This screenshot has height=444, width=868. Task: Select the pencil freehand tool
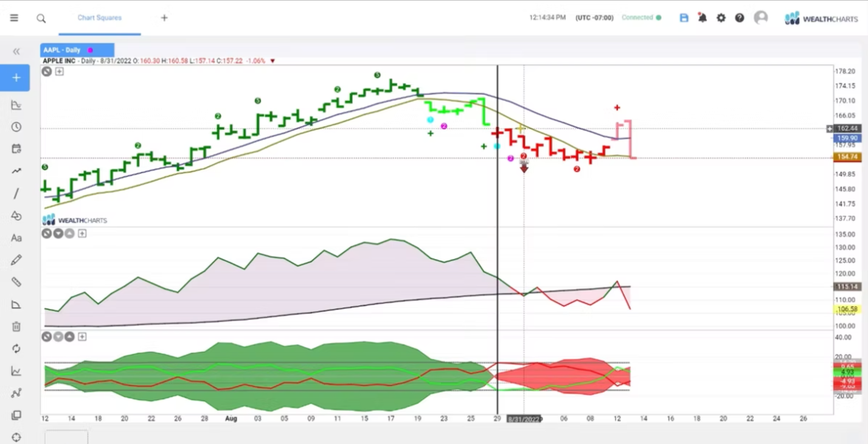click(16, 260)
